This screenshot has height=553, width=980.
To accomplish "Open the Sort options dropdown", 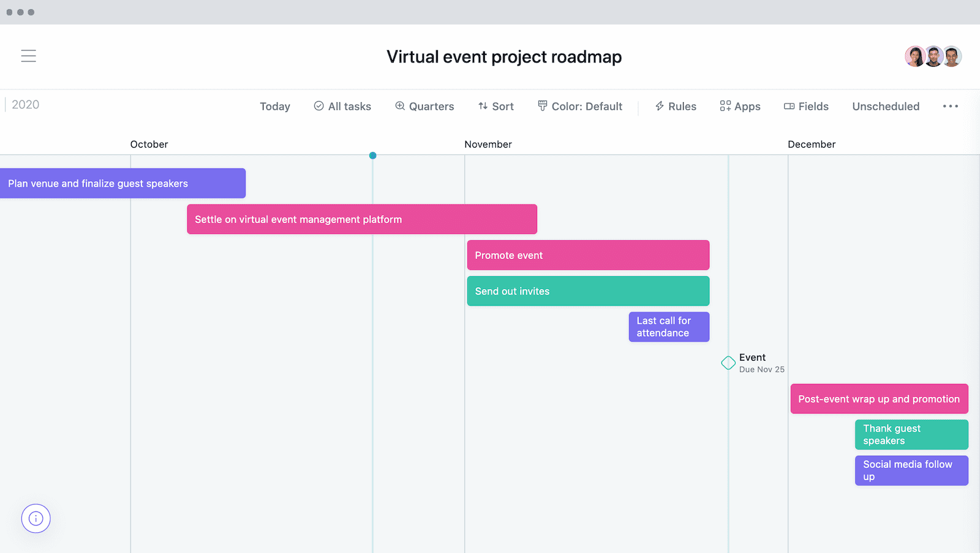I will (x=496, y=107).
